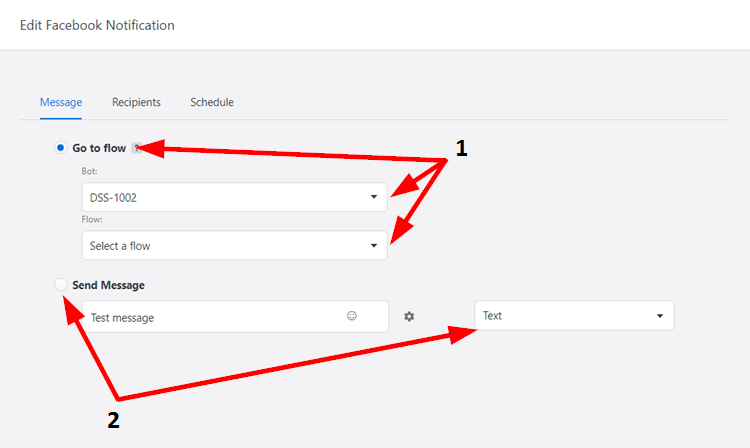Select the Go to flow radio button

60,148
